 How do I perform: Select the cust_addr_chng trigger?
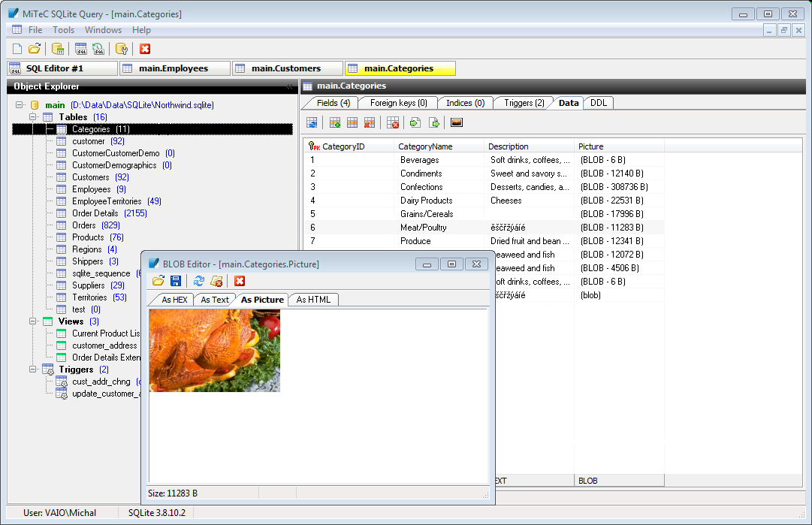pos(101,382)
